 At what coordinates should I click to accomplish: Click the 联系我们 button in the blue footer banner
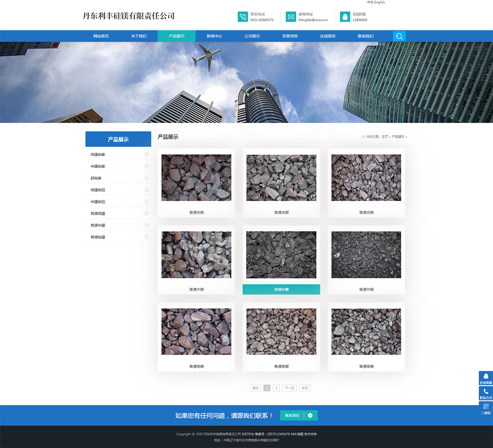point(299,415)
